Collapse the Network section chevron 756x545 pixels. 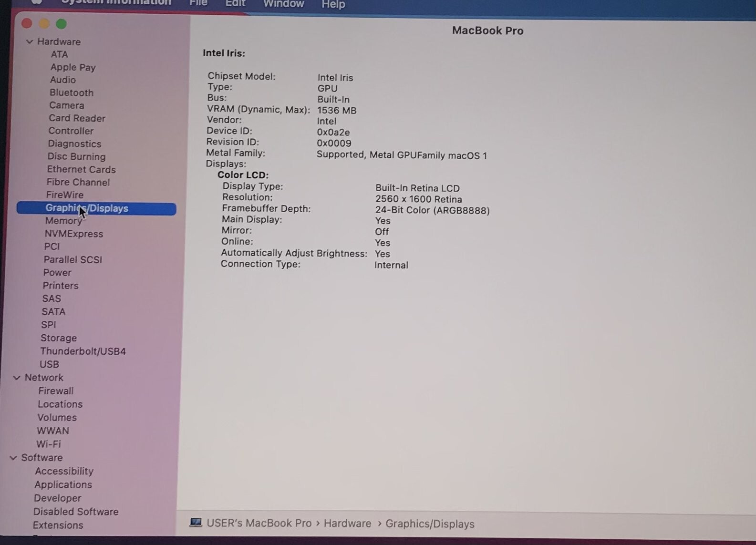tap(17, 378)
